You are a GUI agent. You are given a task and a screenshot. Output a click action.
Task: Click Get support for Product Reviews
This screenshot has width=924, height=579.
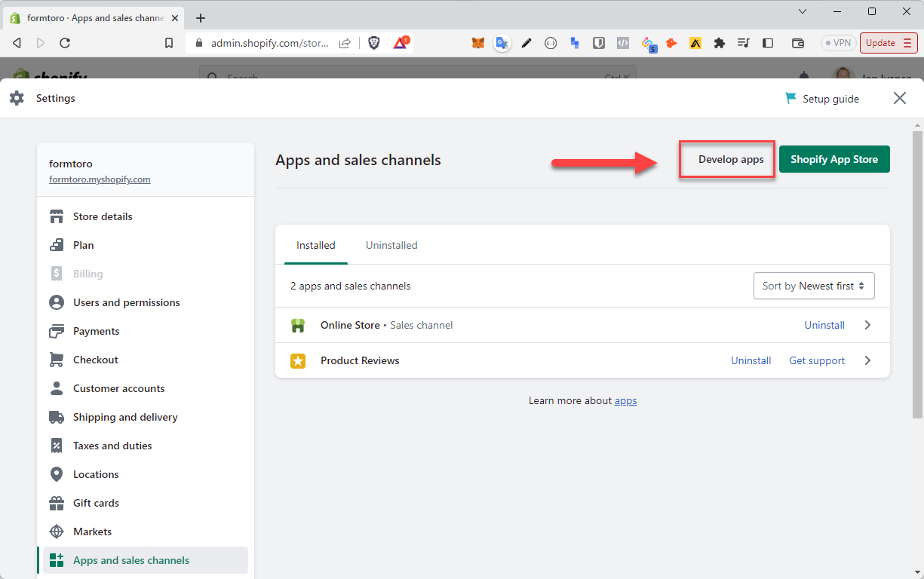817,360
